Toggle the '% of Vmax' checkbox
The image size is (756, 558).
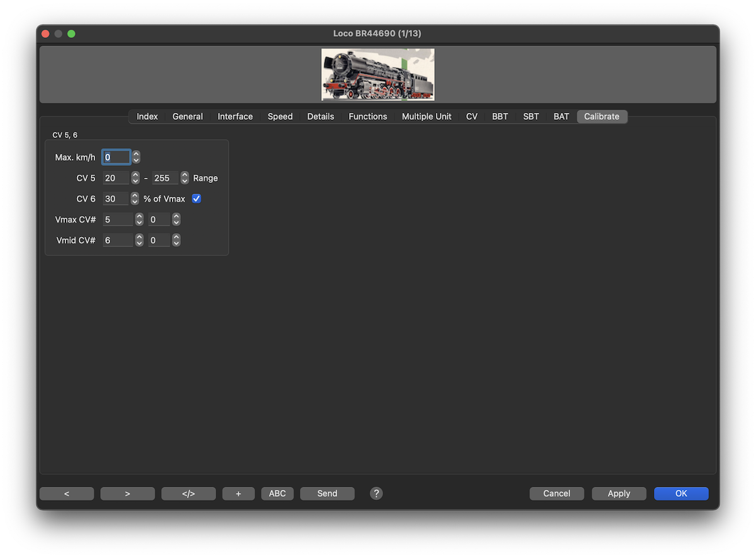[x=197, y=199]
